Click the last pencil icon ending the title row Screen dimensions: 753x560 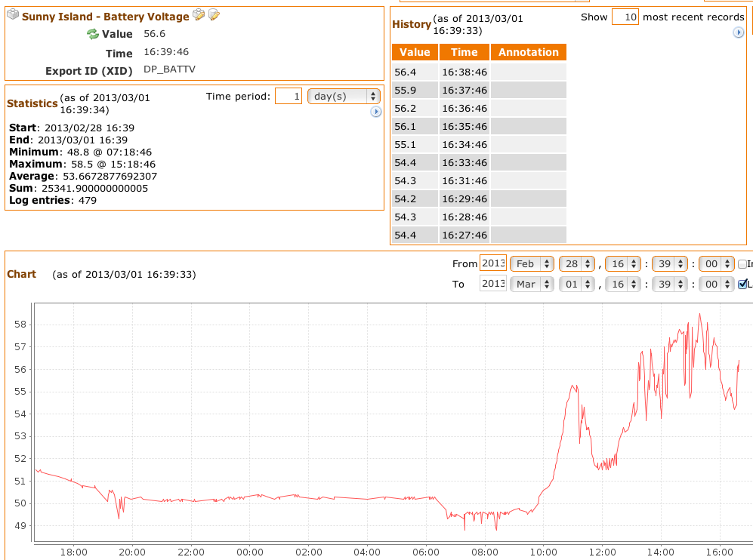point(214,15)
